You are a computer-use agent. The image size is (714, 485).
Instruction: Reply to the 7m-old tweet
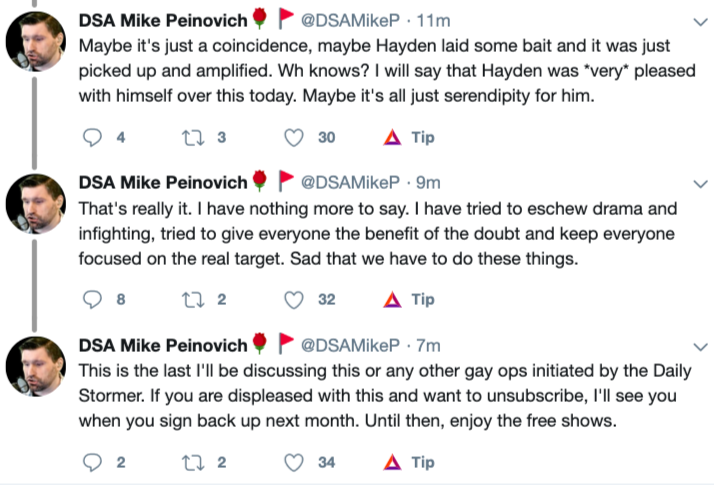93,462
